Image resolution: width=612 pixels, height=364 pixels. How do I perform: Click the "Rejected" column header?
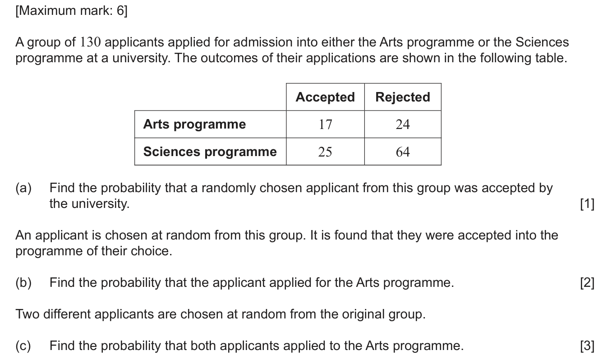click(x=403, y=97)
